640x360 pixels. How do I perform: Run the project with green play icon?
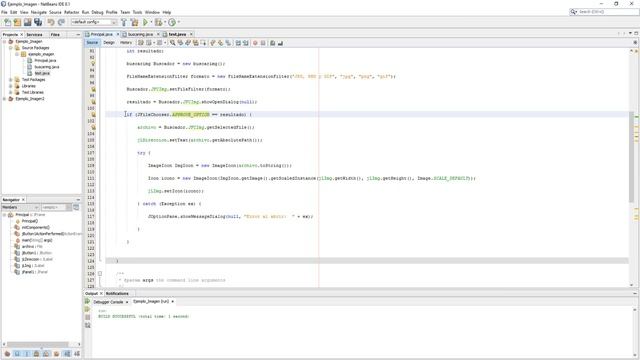point(145,22)
